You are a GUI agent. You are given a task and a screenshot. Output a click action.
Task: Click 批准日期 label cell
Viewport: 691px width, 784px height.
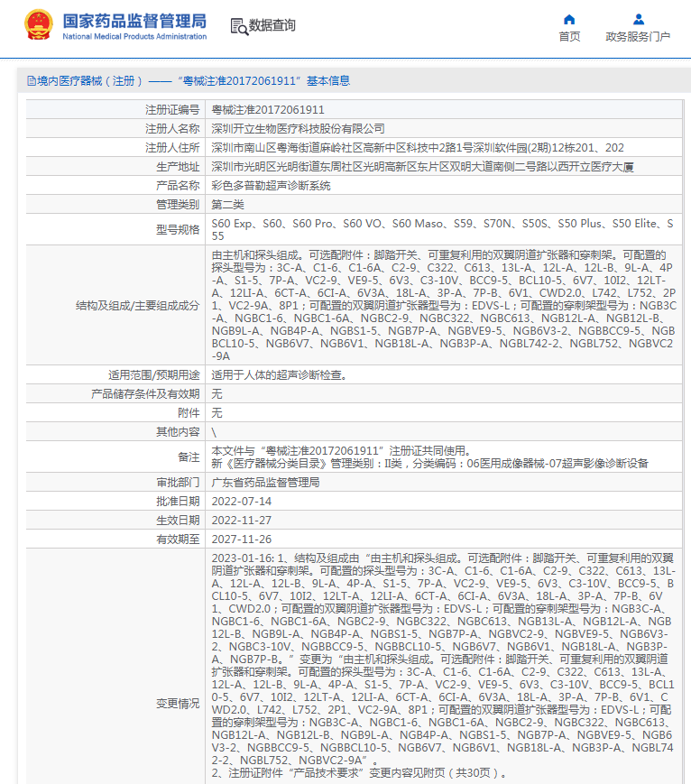point(115,502)
